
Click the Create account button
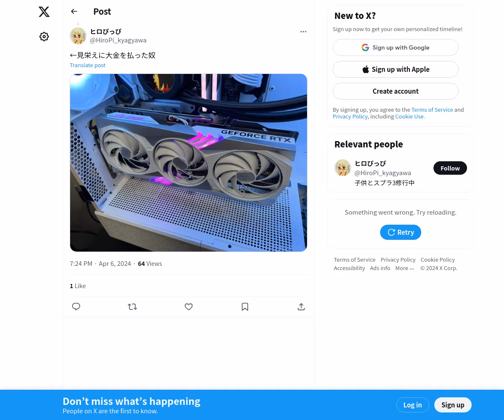pyautogui.click(x=396, y=91)
